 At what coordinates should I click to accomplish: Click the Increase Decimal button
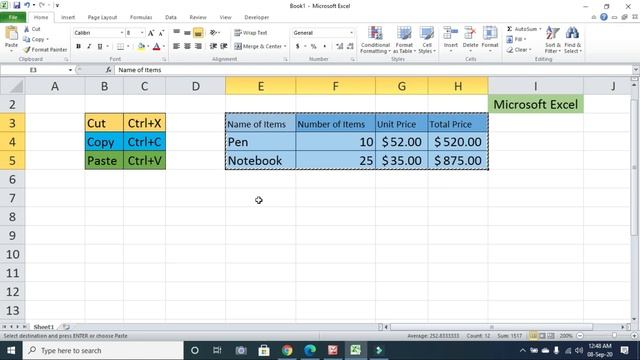[x=340, y=46]
